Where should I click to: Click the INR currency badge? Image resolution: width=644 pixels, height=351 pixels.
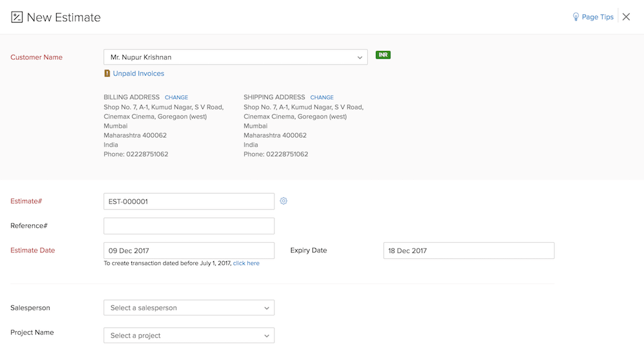coord(383,55)
